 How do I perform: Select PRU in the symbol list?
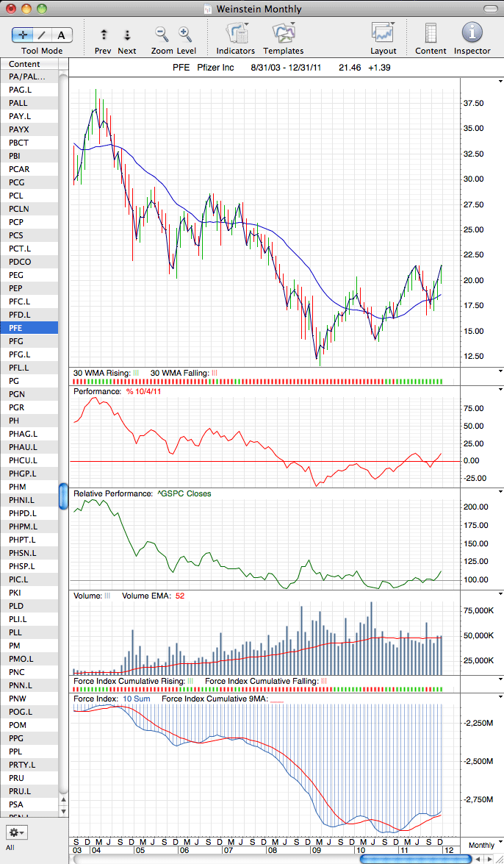pos(29,777)
